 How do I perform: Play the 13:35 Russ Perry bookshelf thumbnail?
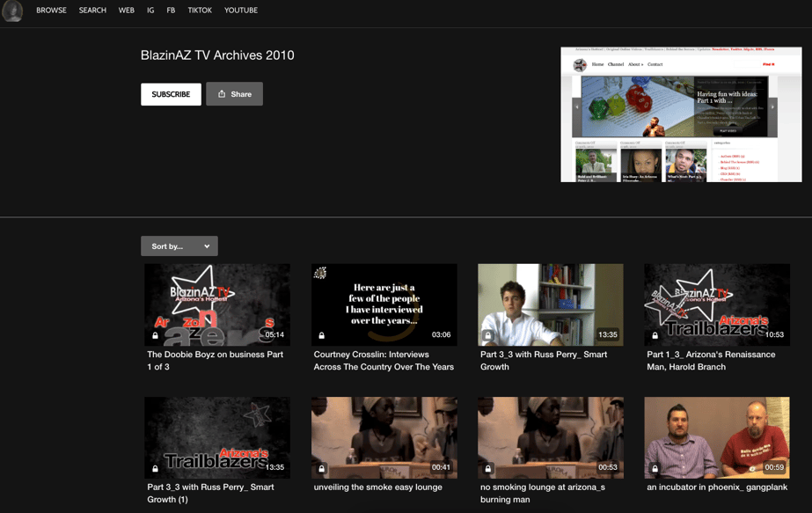tap(551, 304)
